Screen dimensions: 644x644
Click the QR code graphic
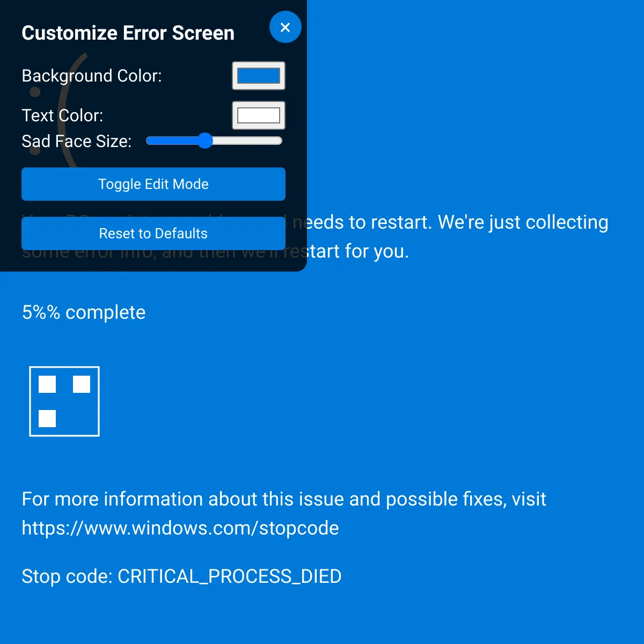[x=64, y=401]
